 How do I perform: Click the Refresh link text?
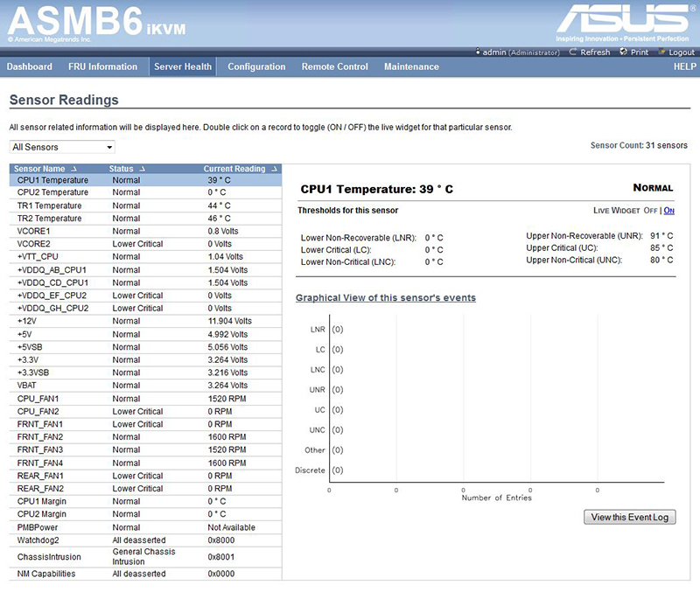click(595, 52)
